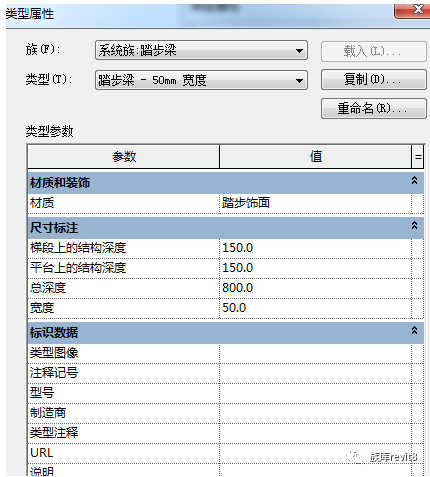Collapse the 标识数据 section chevron

pyautogui.click(x=414, y=330)
